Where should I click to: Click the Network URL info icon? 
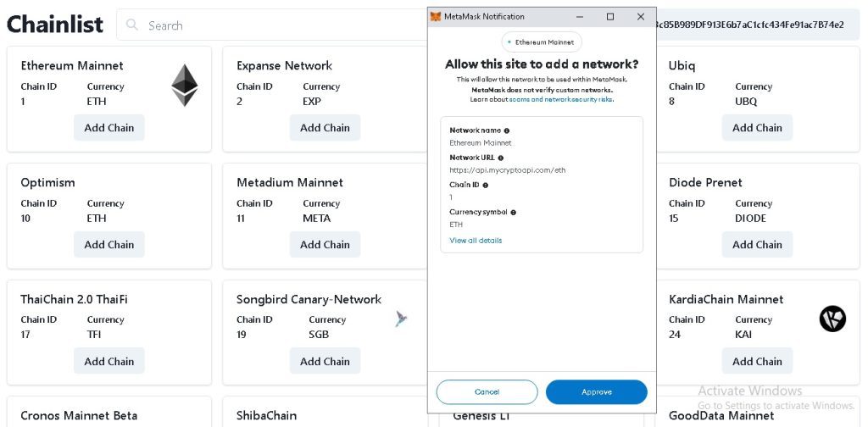tap(501, 158)
